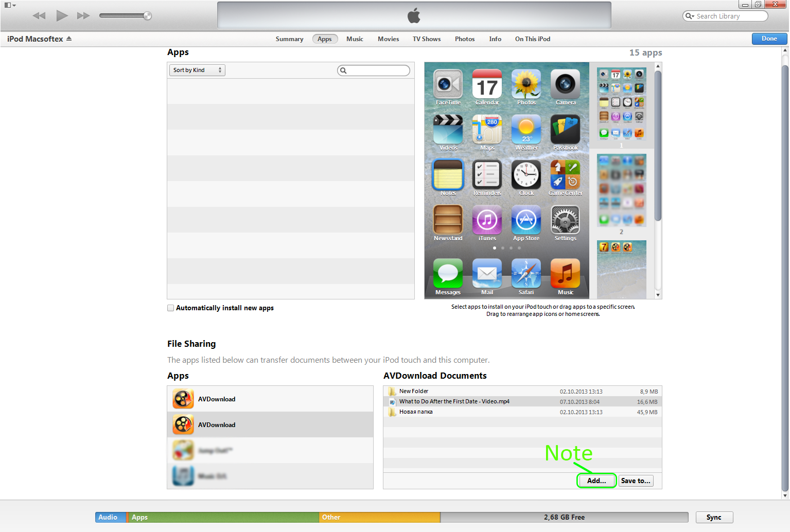The width and height of the screenshot is (790, 532).
Task: Select home screen page 1 thumbnail
Action: 621,104
